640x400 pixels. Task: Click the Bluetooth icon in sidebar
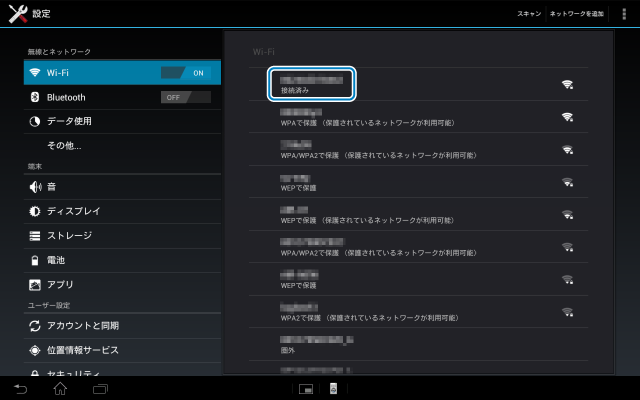click(35, 97)
